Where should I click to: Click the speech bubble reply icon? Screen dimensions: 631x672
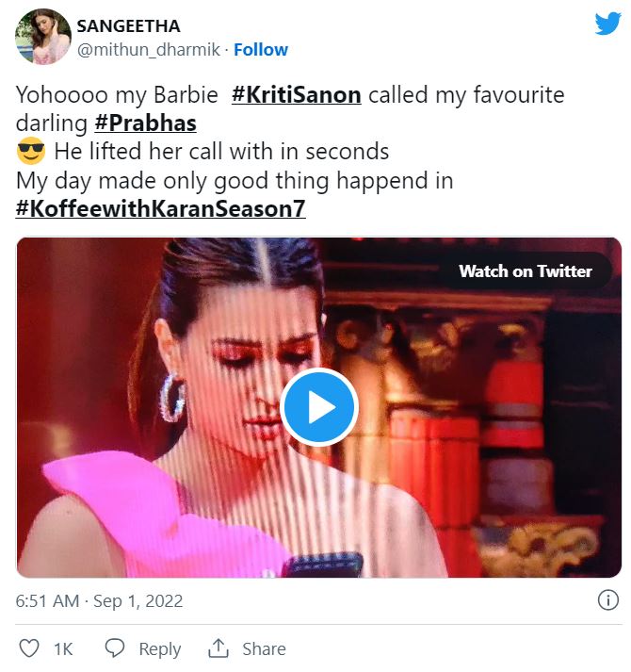115,648
